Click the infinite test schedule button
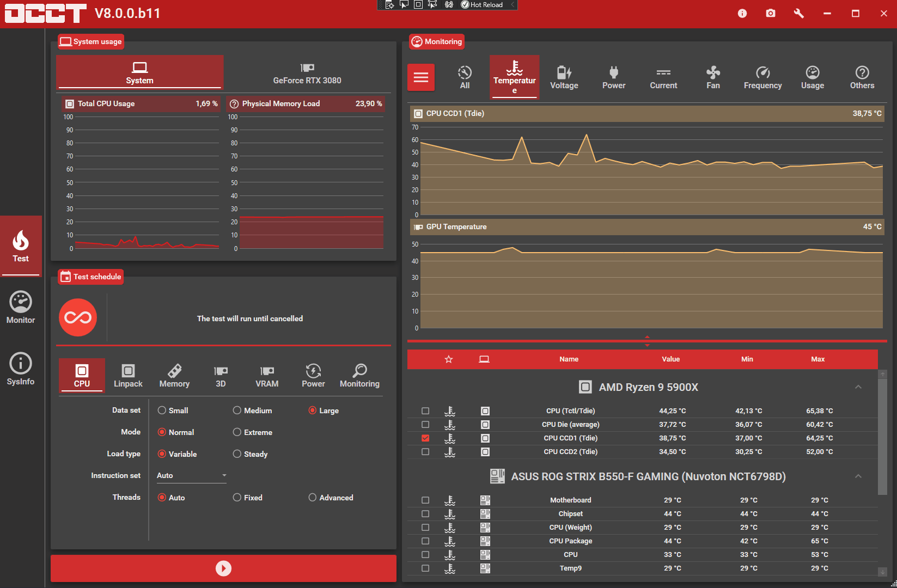897x588 pixels. (x=78, y=317)
